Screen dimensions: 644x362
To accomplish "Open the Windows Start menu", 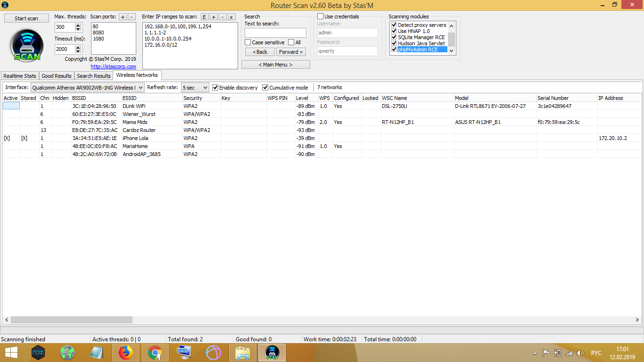I will (11, 352).
